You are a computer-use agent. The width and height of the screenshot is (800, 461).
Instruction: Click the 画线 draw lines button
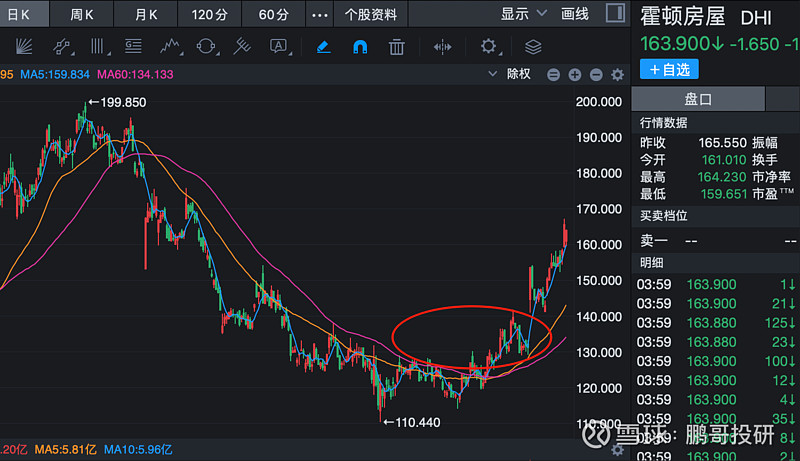pyautogui.click(x=575, y=14)
